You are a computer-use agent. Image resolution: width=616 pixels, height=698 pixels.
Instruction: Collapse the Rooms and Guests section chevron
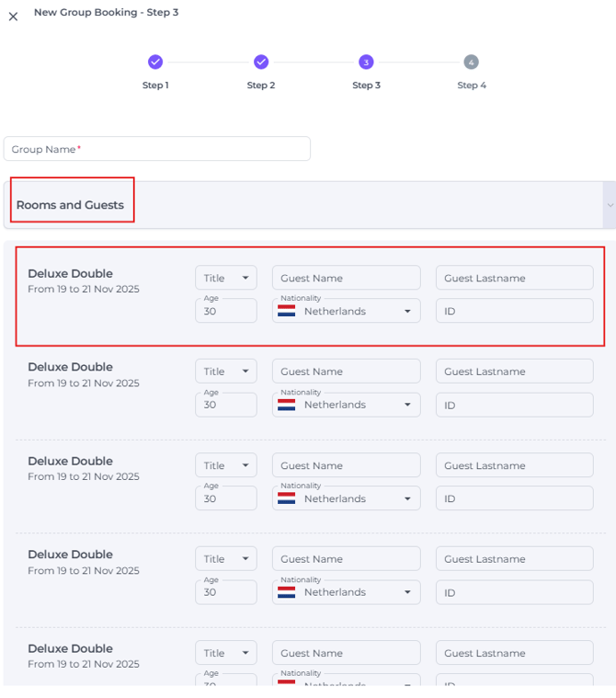609,205
